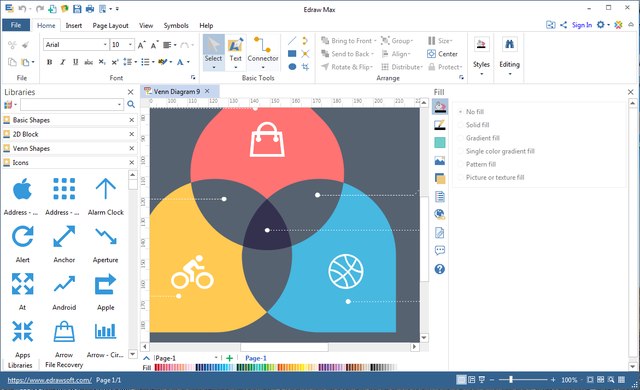Open Bring to Front dropdown
The image size is (640, 390).
point(375,41)
